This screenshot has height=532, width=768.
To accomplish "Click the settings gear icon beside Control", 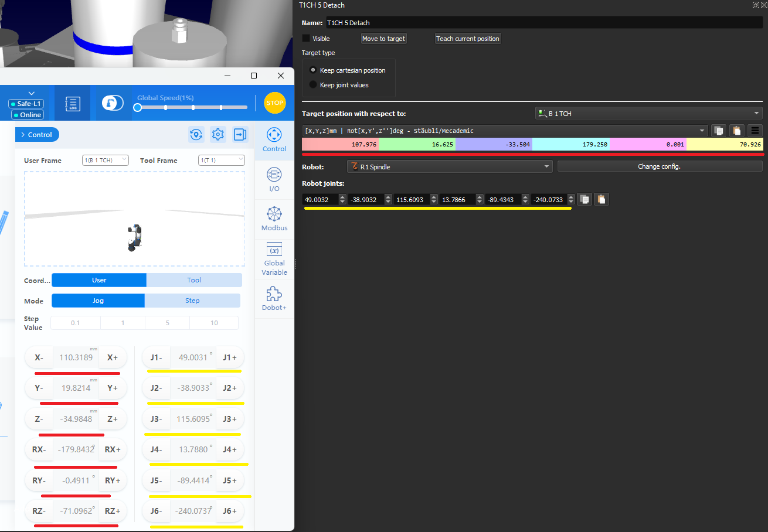I will pos(218,135).
